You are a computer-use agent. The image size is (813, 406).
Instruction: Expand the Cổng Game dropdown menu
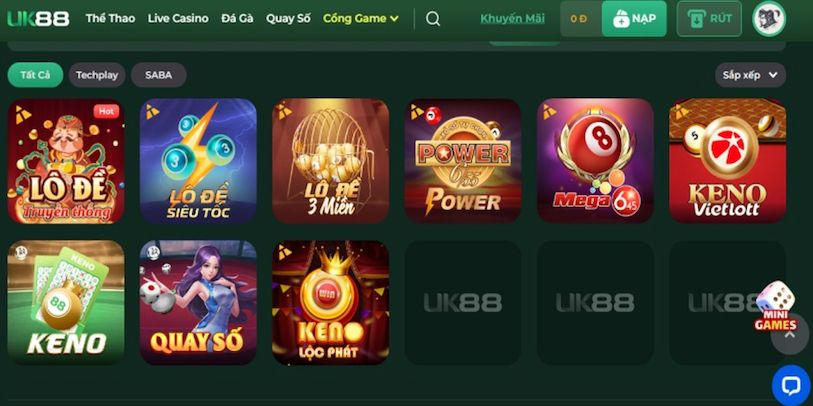click(361, 19)
